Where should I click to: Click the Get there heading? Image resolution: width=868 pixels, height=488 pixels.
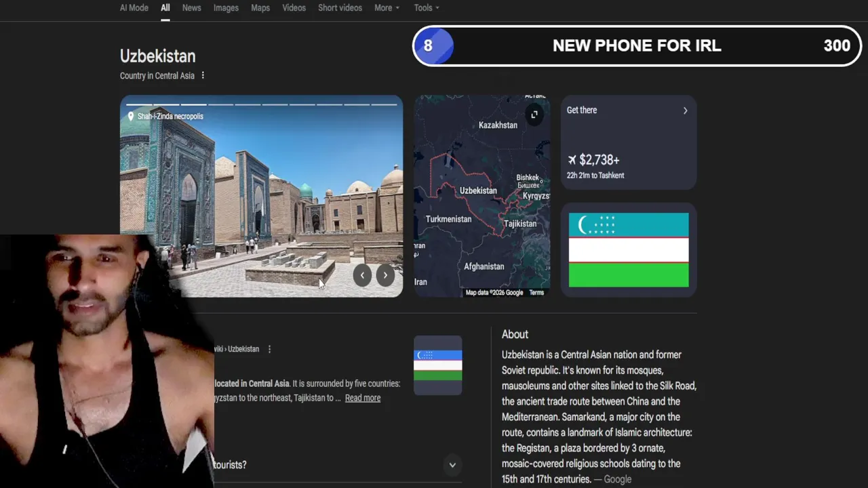tap(582, 110)
